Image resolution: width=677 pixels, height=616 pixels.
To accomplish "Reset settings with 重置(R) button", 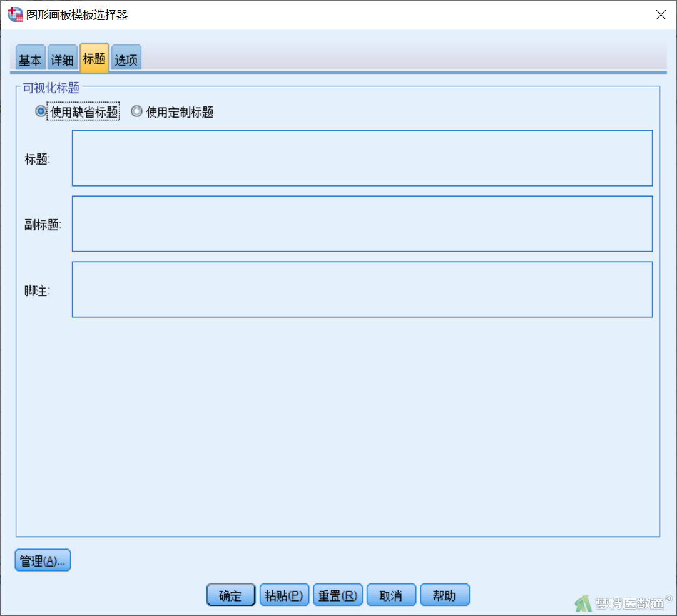I will pos(338,595).
